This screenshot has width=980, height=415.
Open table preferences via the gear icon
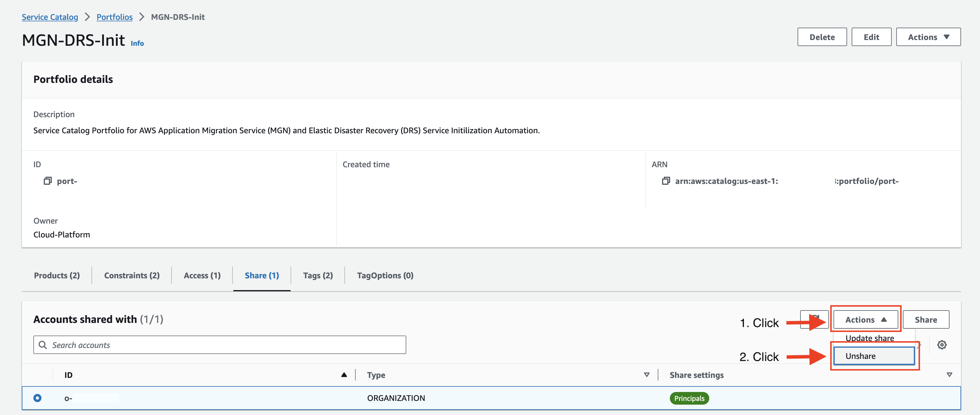pyautogui.click(x=942, y=344)
